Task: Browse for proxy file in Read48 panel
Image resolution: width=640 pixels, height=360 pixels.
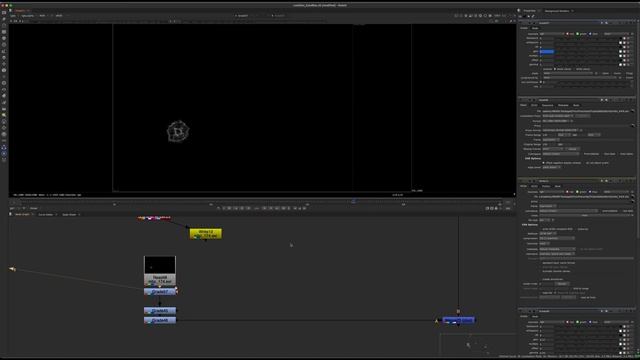Action: click(x=632, y=126)
